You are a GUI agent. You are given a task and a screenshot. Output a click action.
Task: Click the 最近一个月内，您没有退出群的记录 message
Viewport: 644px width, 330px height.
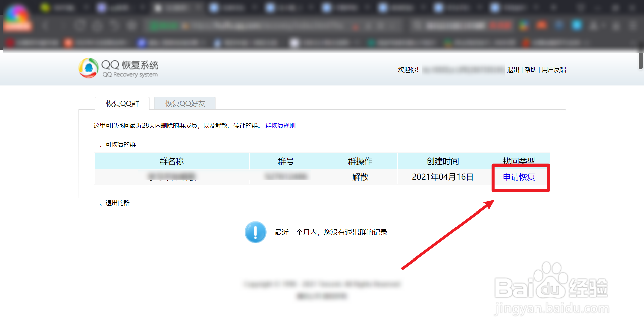pos(331,232)
